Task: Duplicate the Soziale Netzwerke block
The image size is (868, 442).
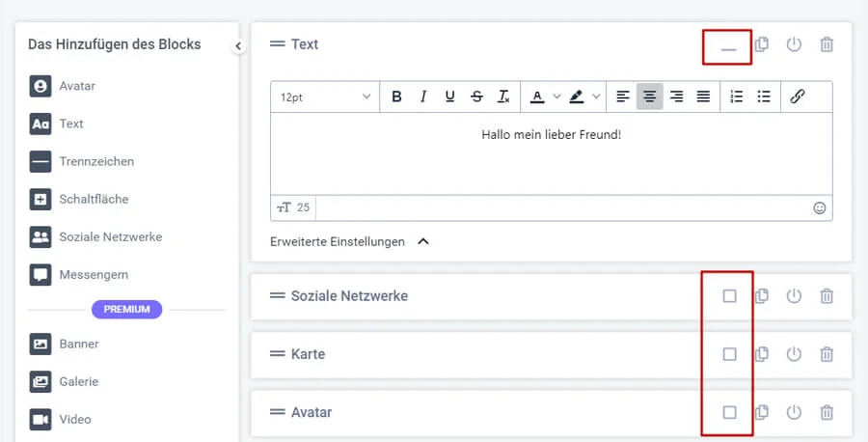Action: tap(762, 296)
